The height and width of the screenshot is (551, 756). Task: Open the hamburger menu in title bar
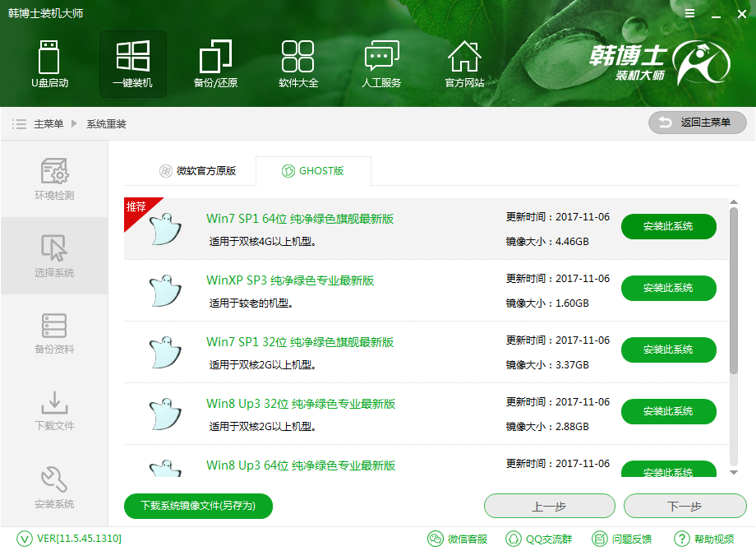pyautogui.click(x=689, y=13)
